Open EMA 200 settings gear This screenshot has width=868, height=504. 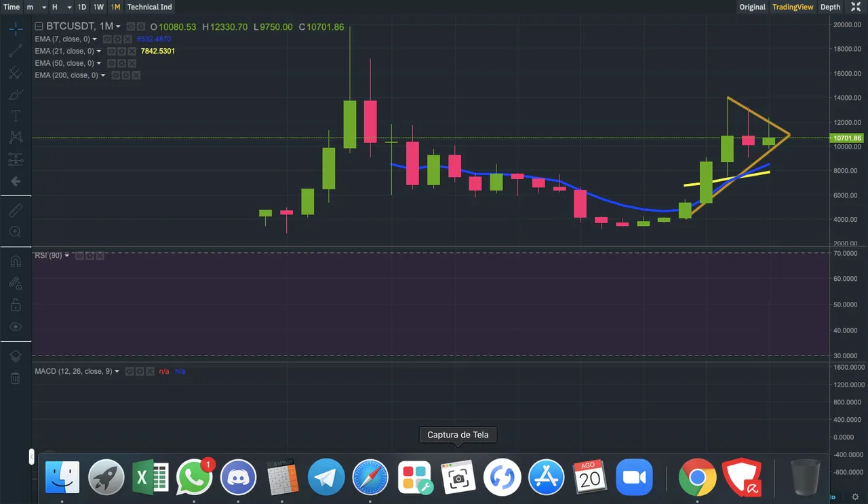[x=126, y=76]
